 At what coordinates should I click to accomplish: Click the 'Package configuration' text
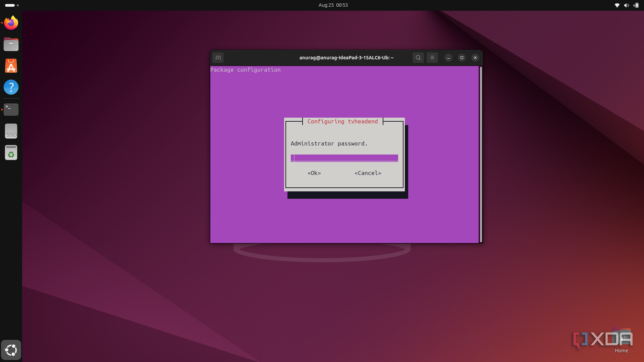coord(246,70)
